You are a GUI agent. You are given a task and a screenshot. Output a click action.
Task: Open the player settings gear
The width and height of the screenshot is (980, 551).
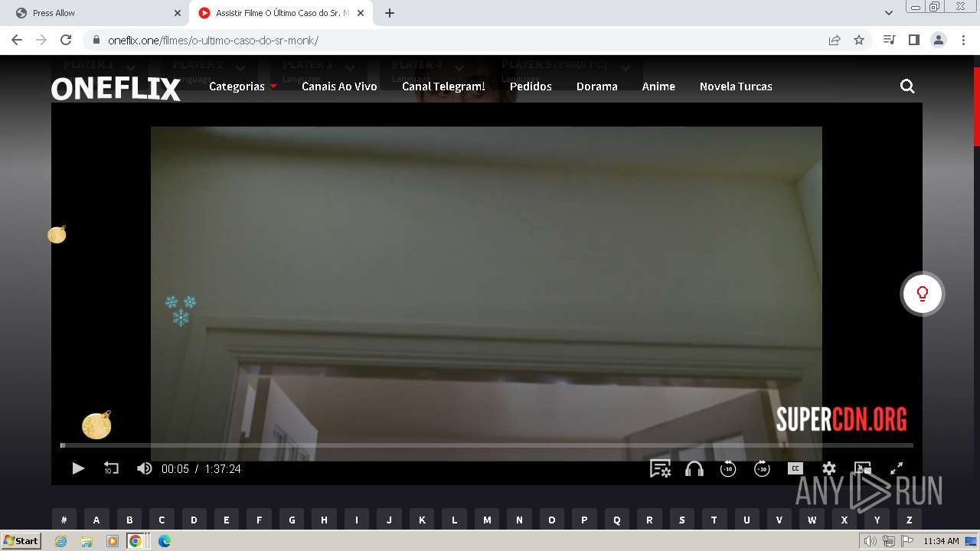tap(829, 468)
